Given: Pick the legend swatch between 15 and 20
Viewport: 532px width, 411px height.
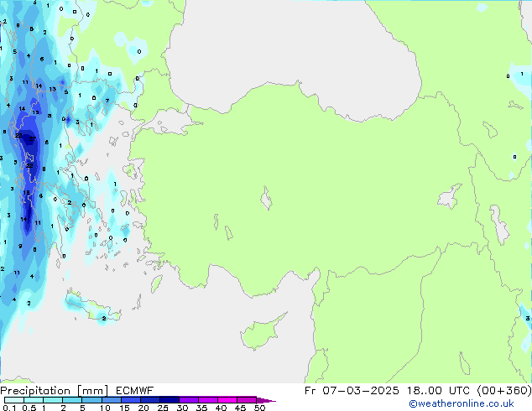Looking at the screenshot, I should (x=131, y=400).
